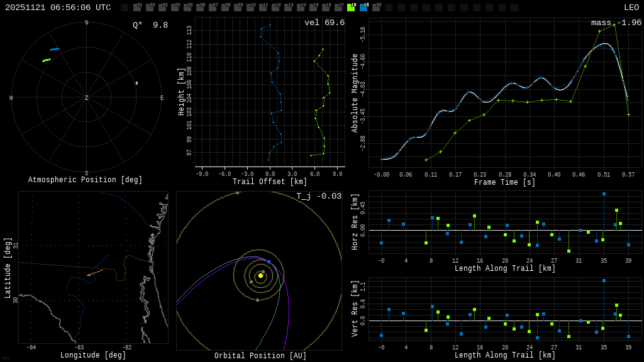
Task: Click the 0.57 tick on Frame Time axis
Action: (628, 175)
